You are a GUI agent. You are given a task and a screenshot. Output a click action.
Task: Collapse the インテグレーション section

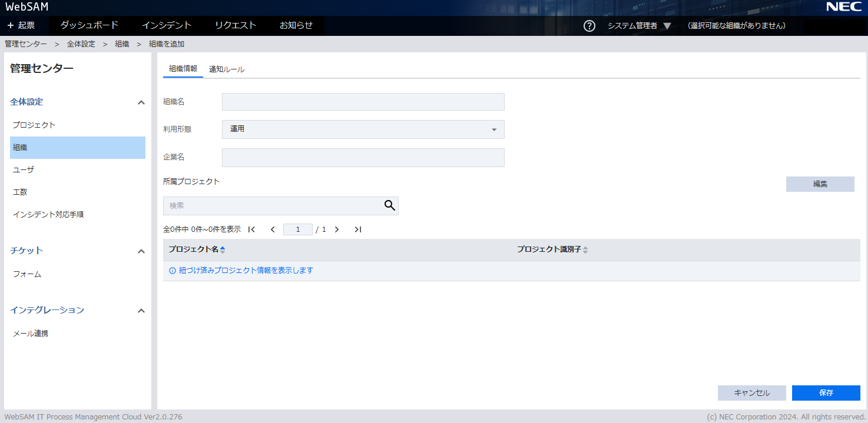pyautogui.click(x=141, y=311)
